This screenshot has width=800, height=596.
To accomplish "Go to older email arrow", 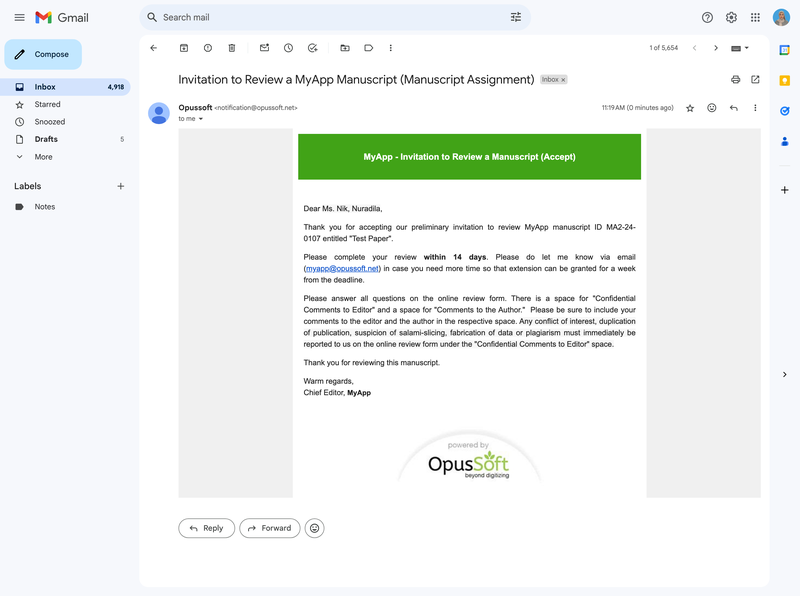I will pyautogui.click(x=716, y=48).
